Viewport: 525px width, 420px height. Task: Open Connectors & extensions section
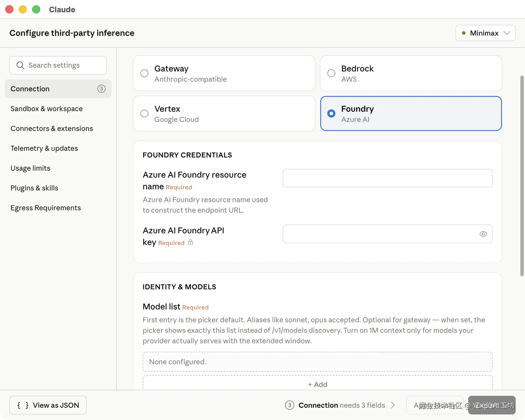click(x=52, y=128)
